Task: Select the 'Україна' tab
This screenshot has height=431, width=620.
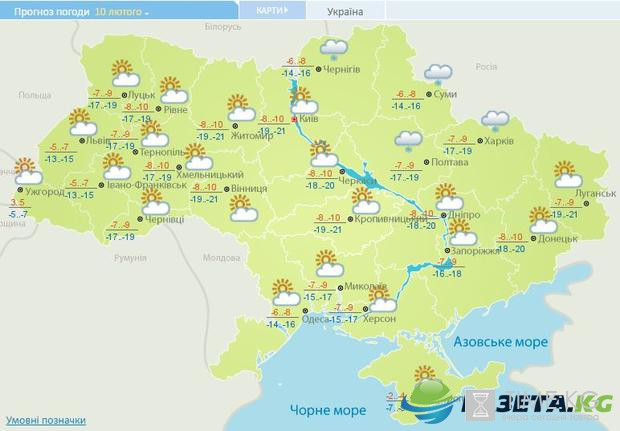Action: click(345, 12)
